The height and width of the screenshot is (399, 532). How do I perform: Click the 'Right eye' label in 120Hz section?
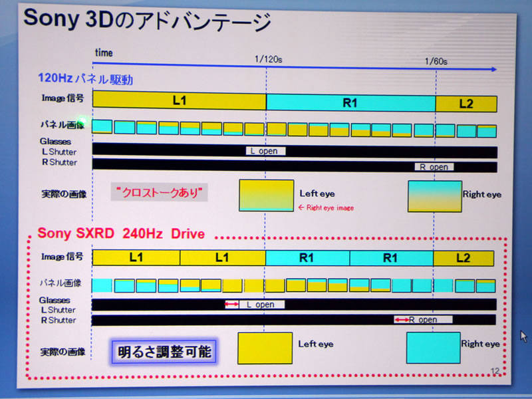point(482,194)
